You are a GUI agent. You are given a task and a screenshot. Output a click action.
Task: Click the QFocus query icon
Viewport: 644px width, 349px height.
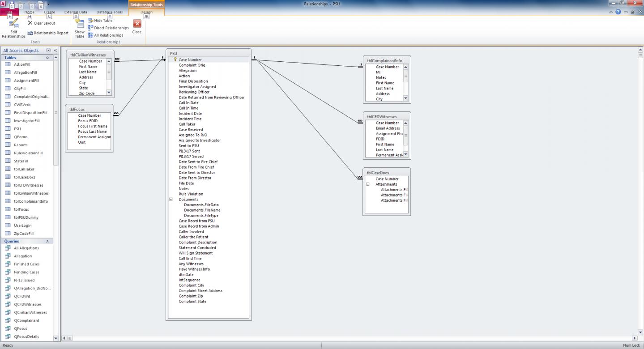coord(8,328)
